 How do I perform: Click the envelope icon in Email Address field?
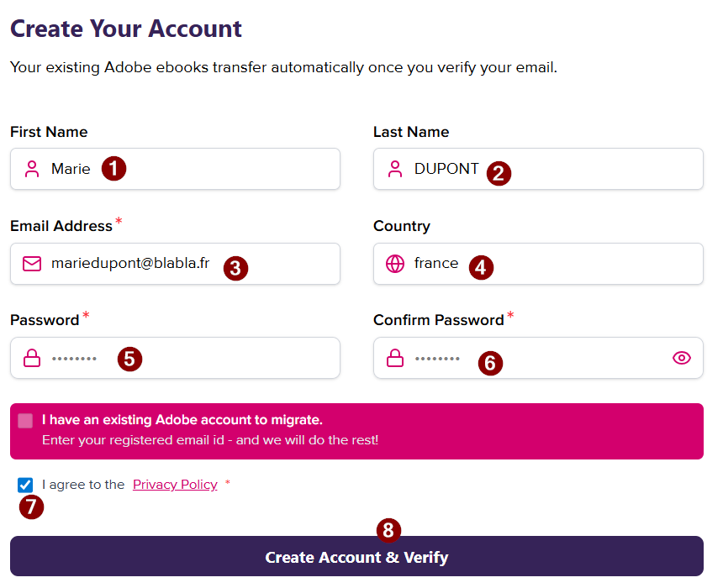click(32, 264)
